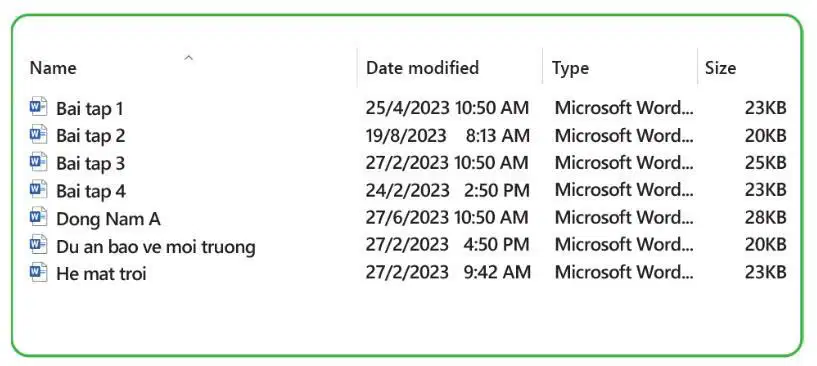Sort files by Size column header
This screenshot has height=366, width=817.
(720, 68)
